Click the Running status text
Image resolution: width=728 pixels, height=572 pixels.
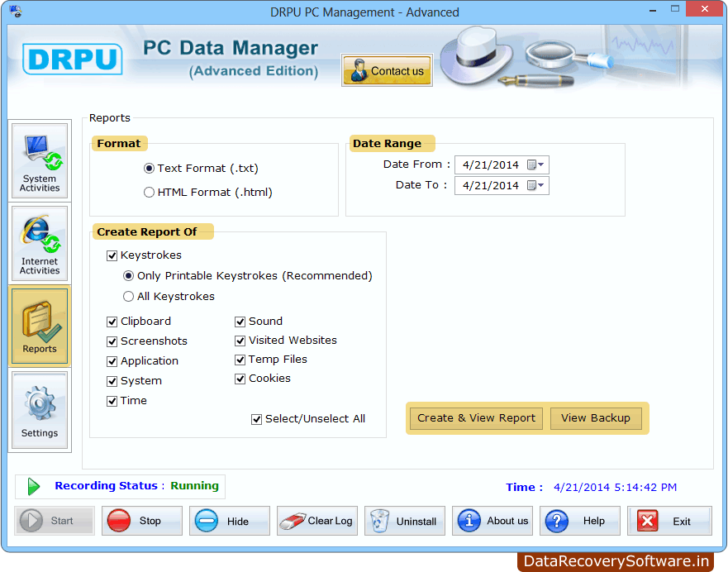click(194, 486)
